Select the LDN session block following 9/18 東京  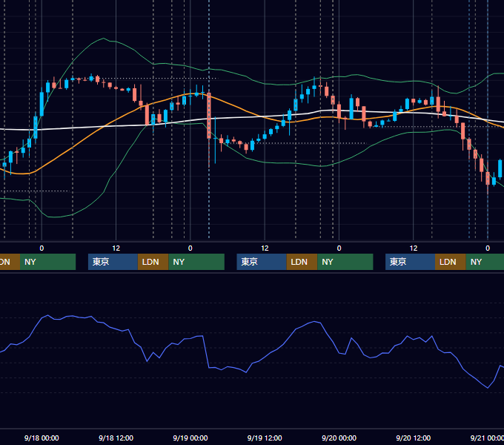[x=153, y=262]
